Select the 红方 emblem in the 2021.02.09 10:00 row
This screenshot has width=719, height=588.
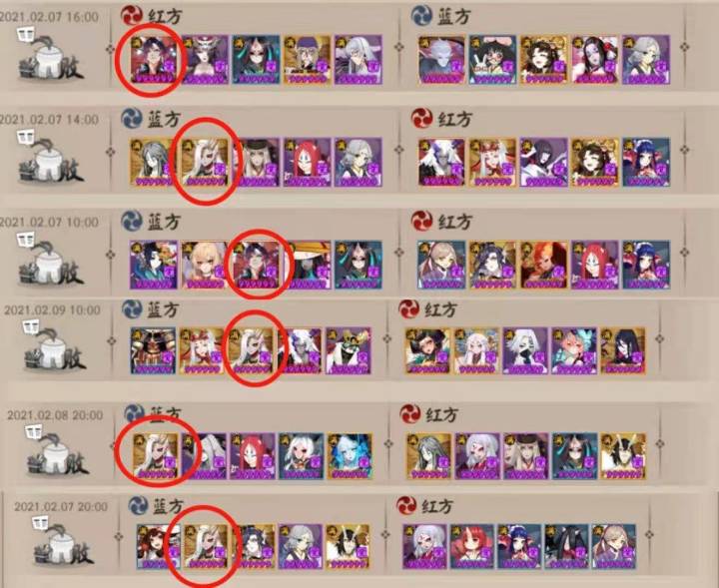click(409, 309)
